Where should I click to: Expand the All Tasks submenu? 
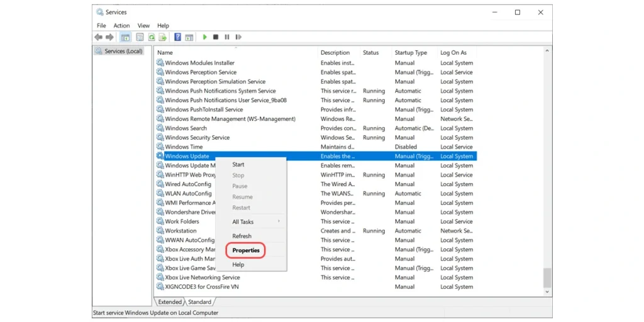251,222
